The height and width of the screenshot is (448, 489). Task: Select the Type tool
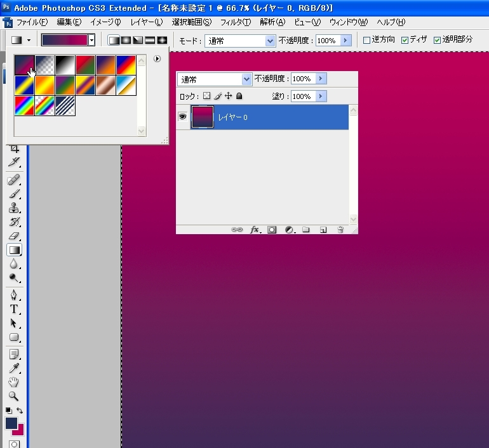pyautogui.click(x=14, y=309)
